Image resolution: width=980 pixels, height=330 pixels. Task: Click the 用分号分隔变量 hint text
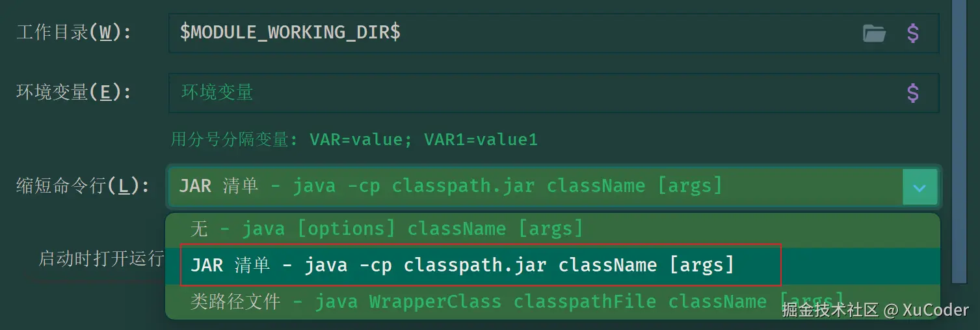pyautogui.click(x=234, y=139)
